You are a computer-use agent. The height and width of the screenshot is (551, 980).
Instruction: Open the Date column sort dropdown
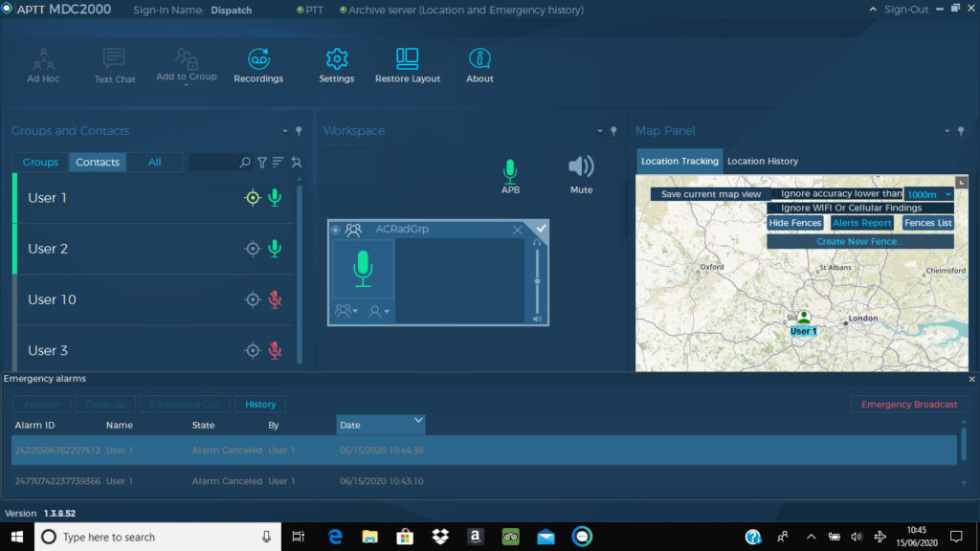click(418, 422)
